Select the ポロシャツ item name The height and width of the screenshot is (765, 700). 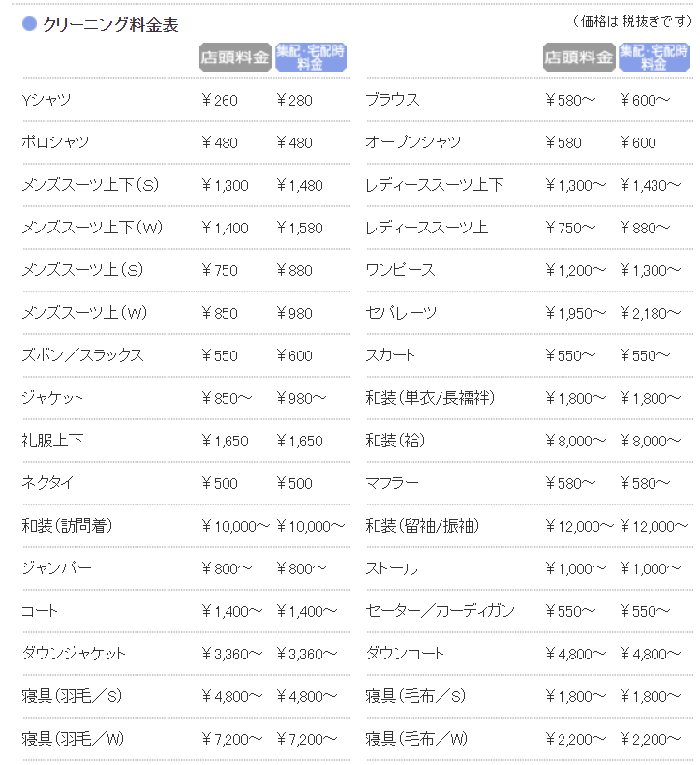(x=55, y=142)
